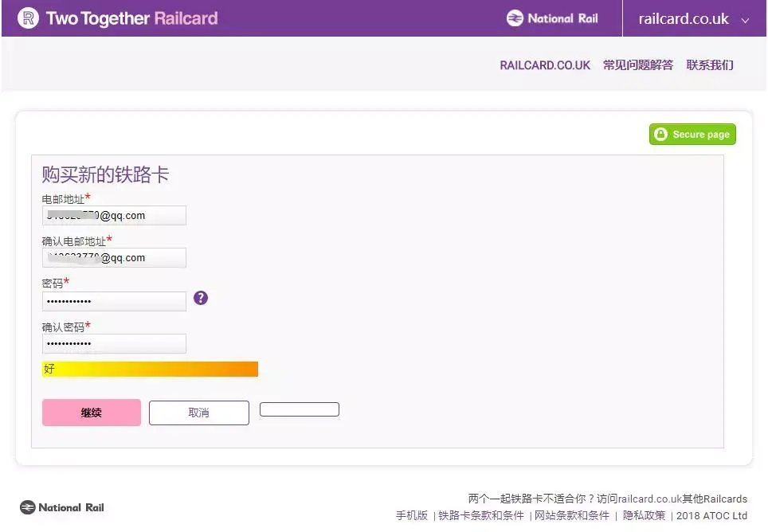The width and height of the screenshot is (768, 532).
Task: Click the unlabeled button beside 取消
Action: point(299,409)
